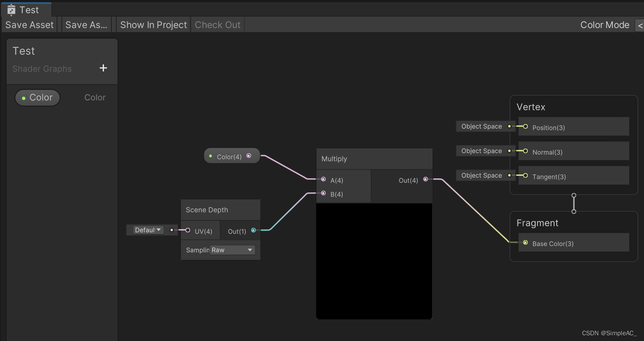
Task: Add a blackboard property with plus icon
Action: (x=104, y=68)
